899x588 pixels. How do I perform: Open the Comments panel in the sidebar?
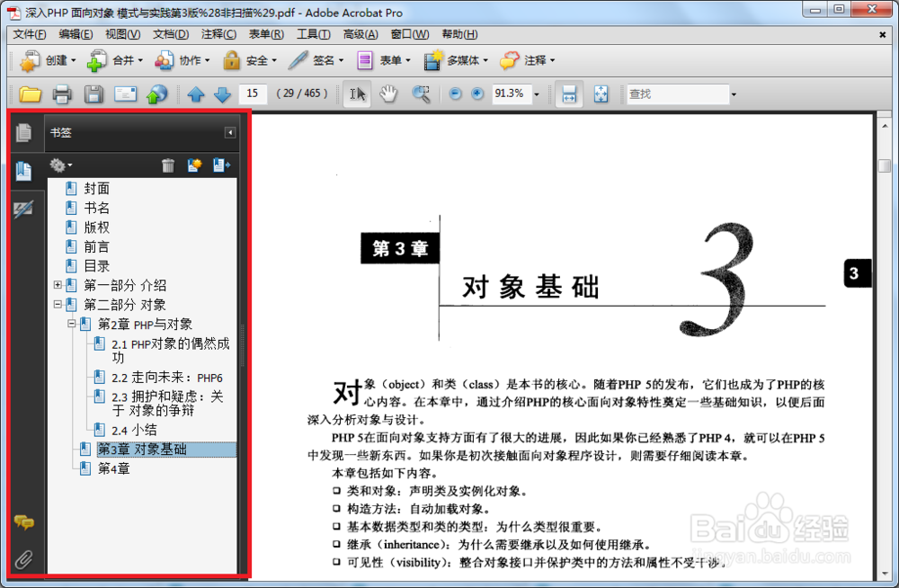pos(24,520)
